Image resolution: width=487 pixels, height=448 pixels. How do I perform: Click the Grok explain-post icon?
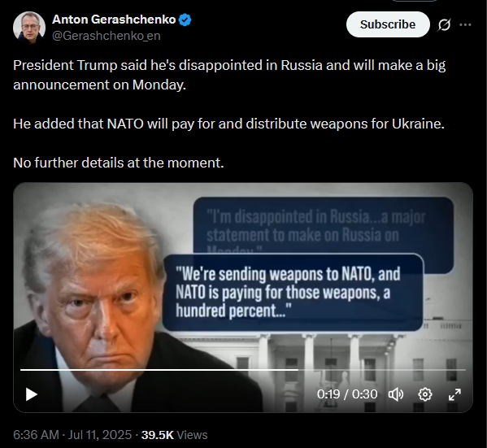(x=444, y=25)
